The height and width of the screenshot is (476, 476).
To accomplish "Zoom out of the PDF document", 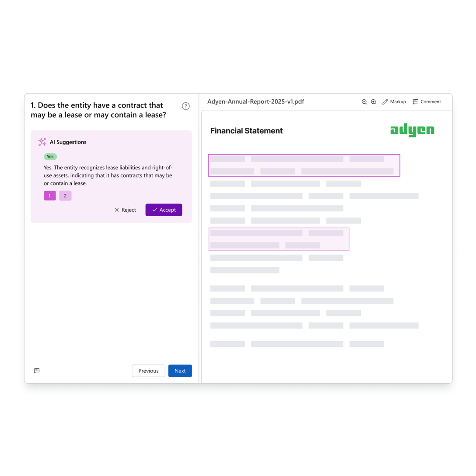I will tap(364, 102).
